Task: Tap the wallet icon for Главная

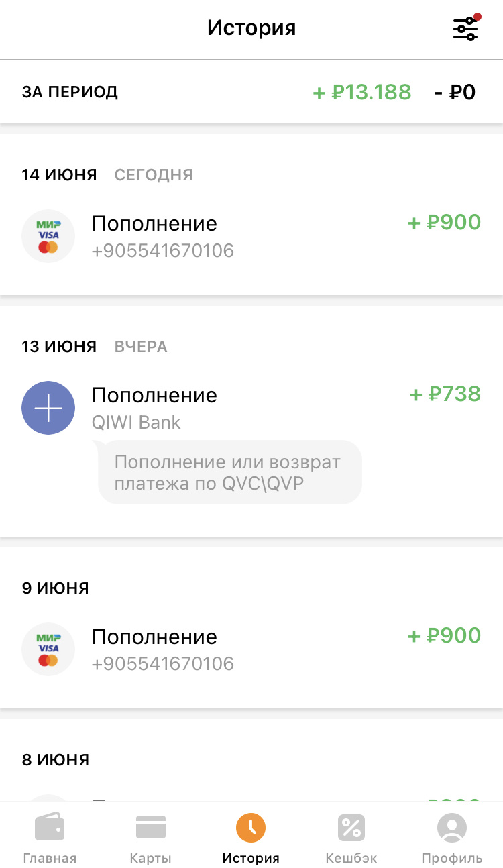Action: pos(50,828)
